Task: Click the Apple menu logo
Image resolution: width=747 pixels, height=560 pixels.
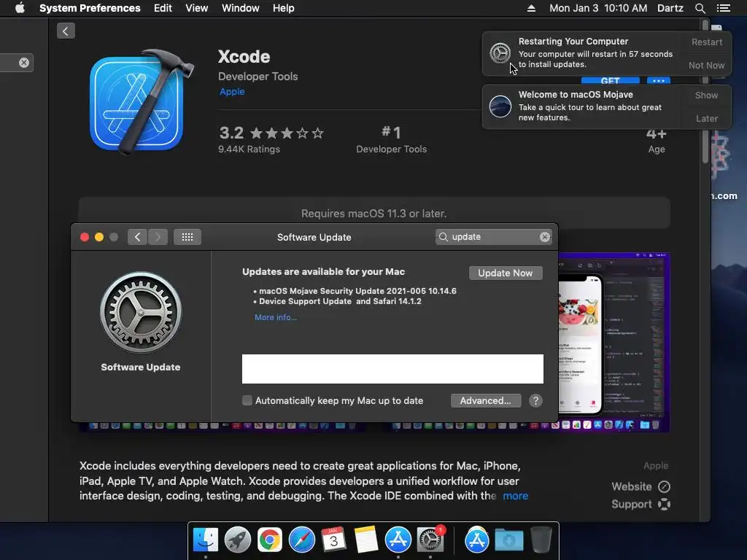Action: click(x=20, y=8)
